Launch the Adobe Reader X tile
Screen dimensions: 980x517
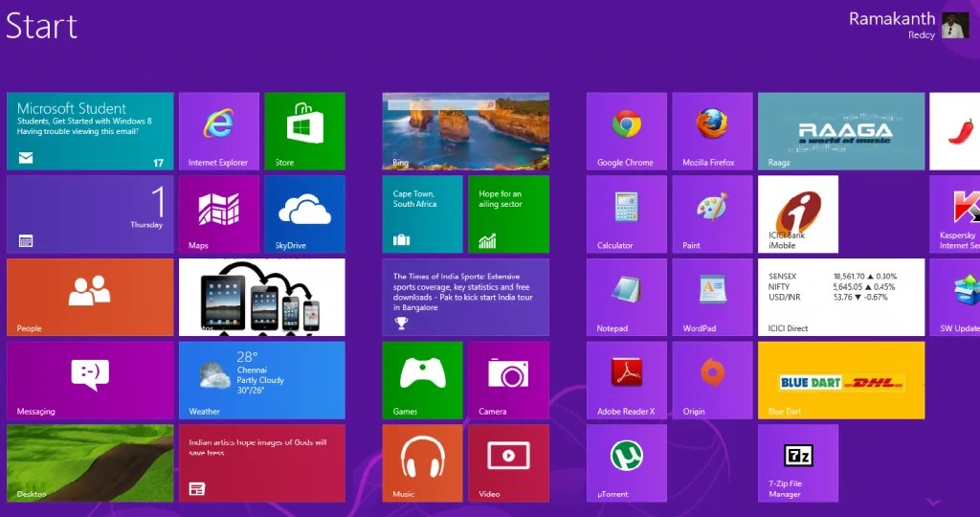point(627,380)
